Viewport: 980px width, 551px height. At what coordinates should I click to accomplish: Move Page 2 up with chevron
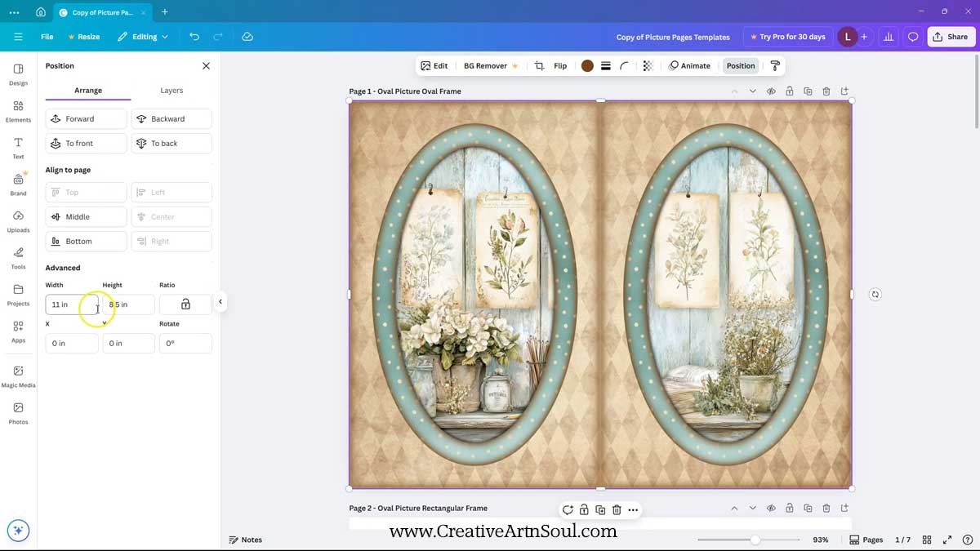pos(734,509)
